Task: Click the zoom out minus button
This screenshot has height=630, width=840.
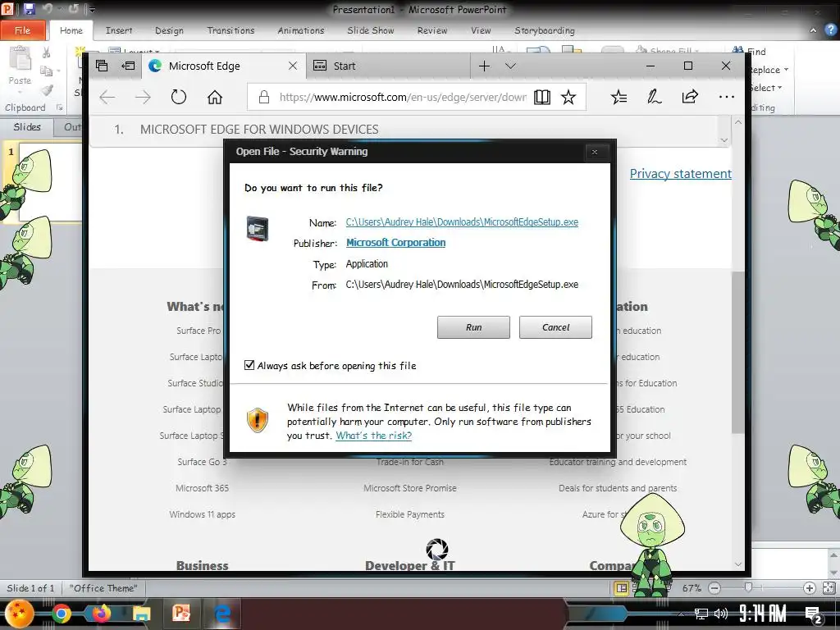Action: tap(714, 588)
